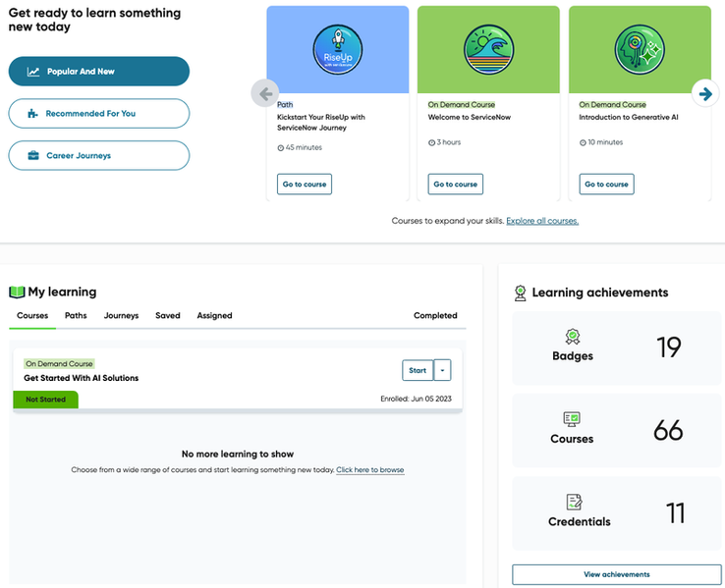Go to course for Introduction to Generative AI

[x=607, y=184]
